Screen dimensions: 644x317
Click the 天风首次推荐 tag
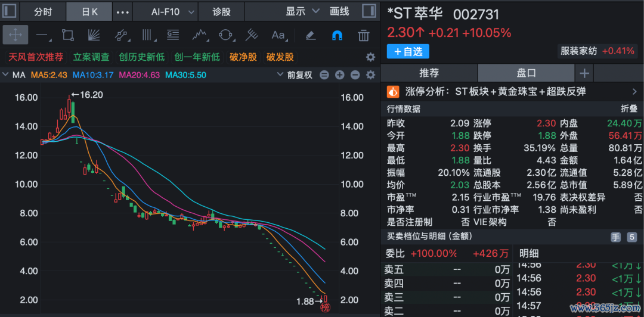pyautogui.click(x=36, y=57)
